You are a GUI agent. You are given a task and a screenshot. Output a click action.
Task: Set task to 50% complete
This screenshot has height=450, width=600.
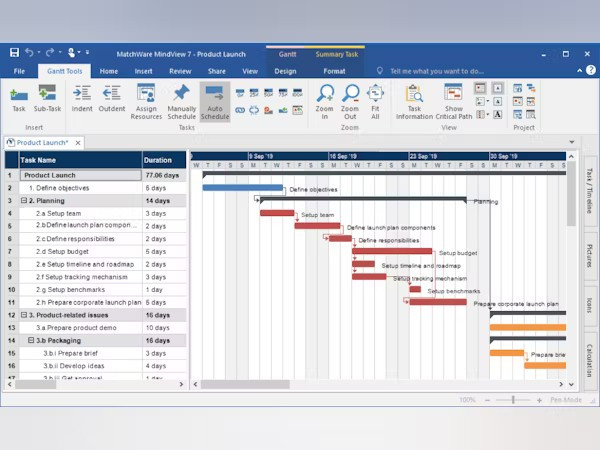pos(269,93)
